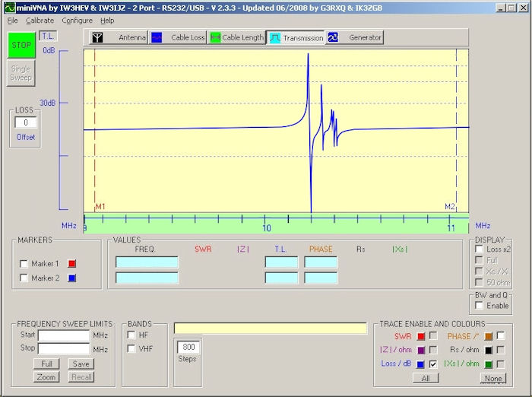This screenshot has height=397, width=532.
Task: Open the Configure menu
Action: (77, 21)
